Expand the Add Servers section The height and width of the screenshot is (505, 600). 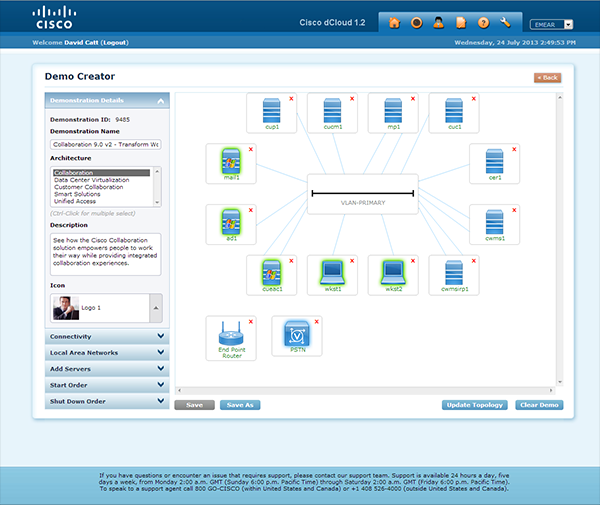coord(105,369)
